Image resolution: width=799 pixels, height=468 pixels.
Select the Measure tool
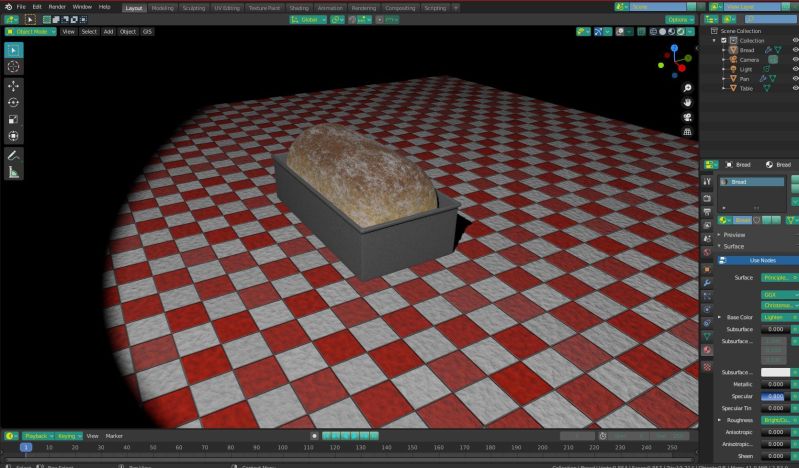point(13,172)
